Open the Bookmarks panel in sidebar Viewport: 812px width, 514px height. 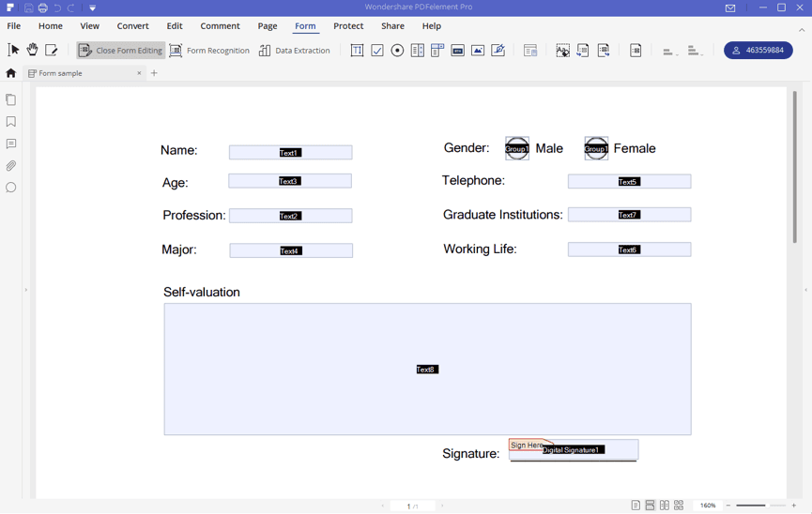coord(11,122)
